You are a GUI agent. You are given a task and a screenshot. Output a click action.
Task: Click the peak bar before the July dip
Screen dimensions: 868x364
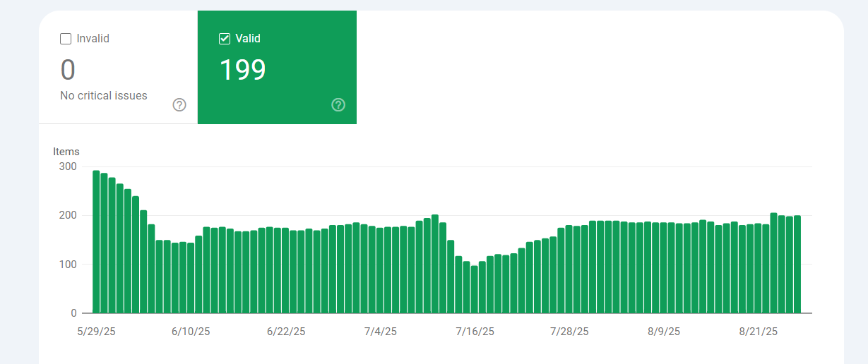pyautogui.click(x=435, y=264)
